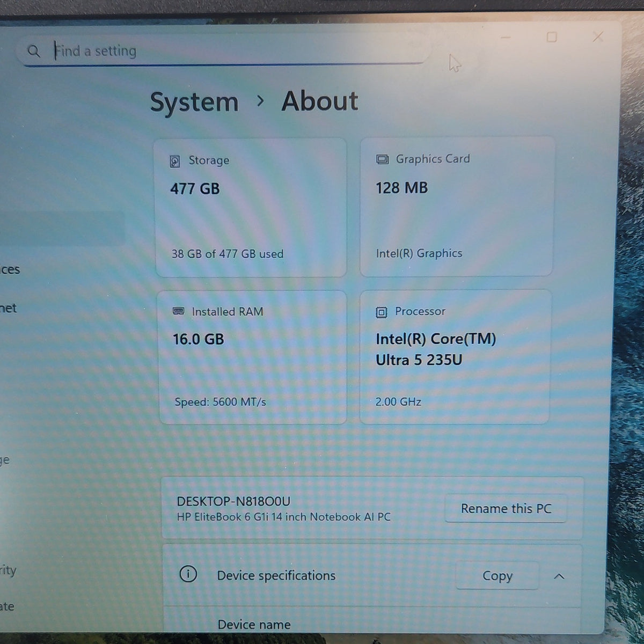Click the Installed RAM chip icon
The image size is (644, 644).
(x=179, y=311)
